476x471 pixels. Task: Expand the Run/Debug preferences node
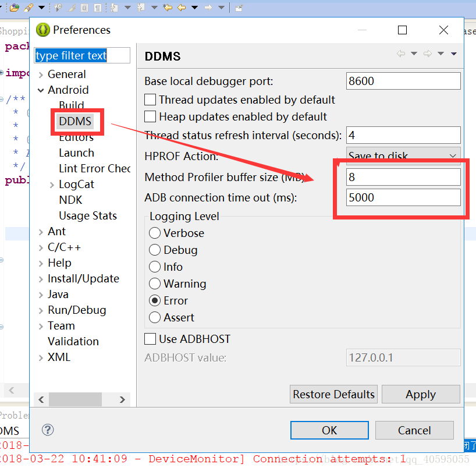[41, 311]
